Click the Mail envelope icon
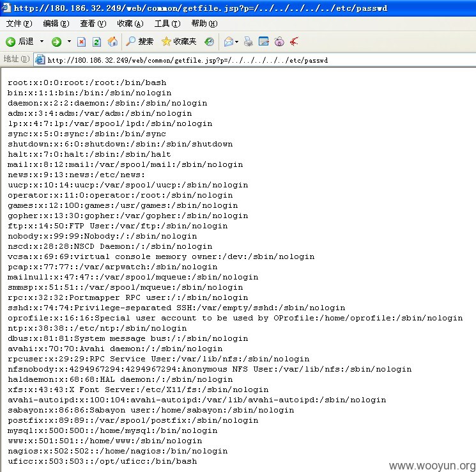 (229, 42)
